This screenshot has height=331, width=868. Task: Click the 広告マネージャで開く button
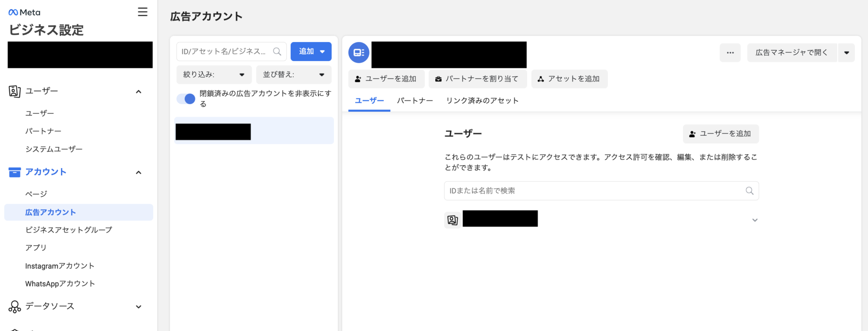tap(791, 53)
